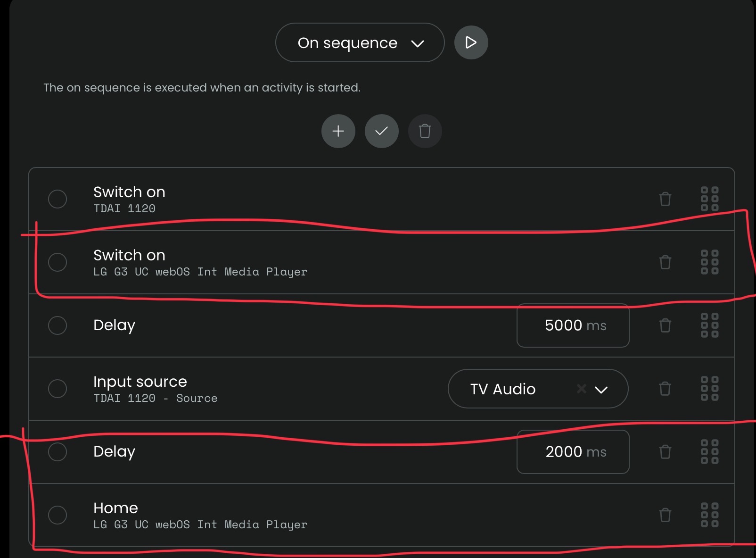Click the checkmark select-all icon
This screenshot has width=756, height=558.
381,131
